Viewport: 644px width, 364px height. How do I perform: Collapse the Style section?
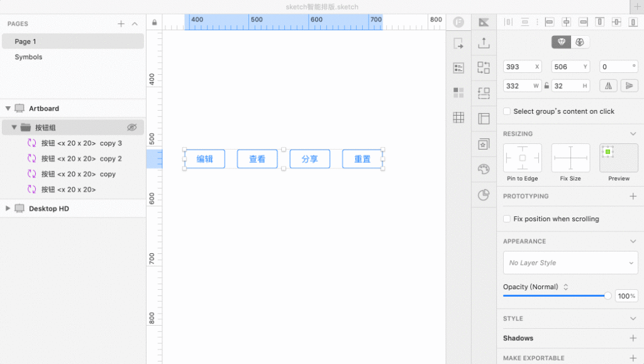pos(633,319)
